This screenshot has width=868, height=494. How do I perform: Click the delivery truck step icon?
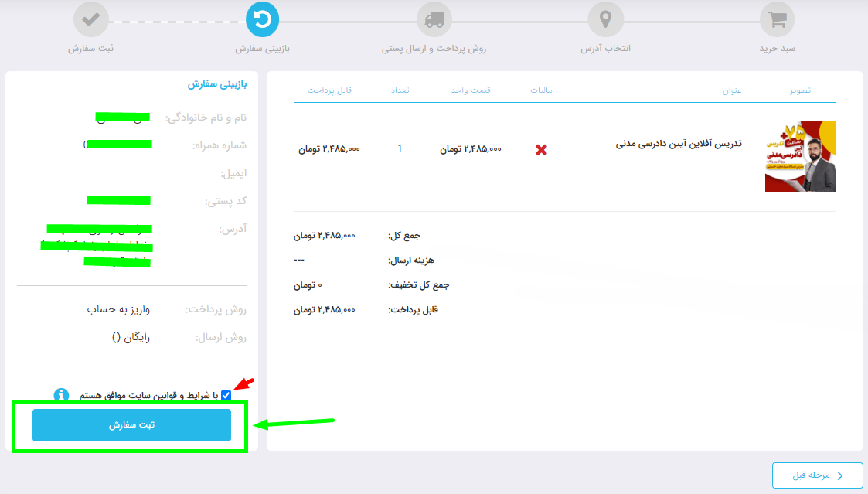point(434,20)
